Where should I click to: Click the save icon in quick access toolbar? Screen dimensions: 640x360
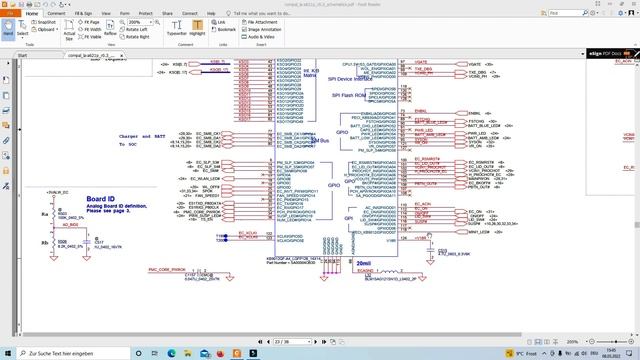21,4
